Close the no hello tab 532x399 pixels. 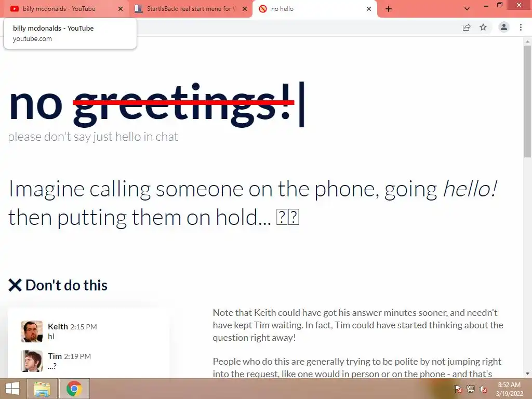point(369,9)
